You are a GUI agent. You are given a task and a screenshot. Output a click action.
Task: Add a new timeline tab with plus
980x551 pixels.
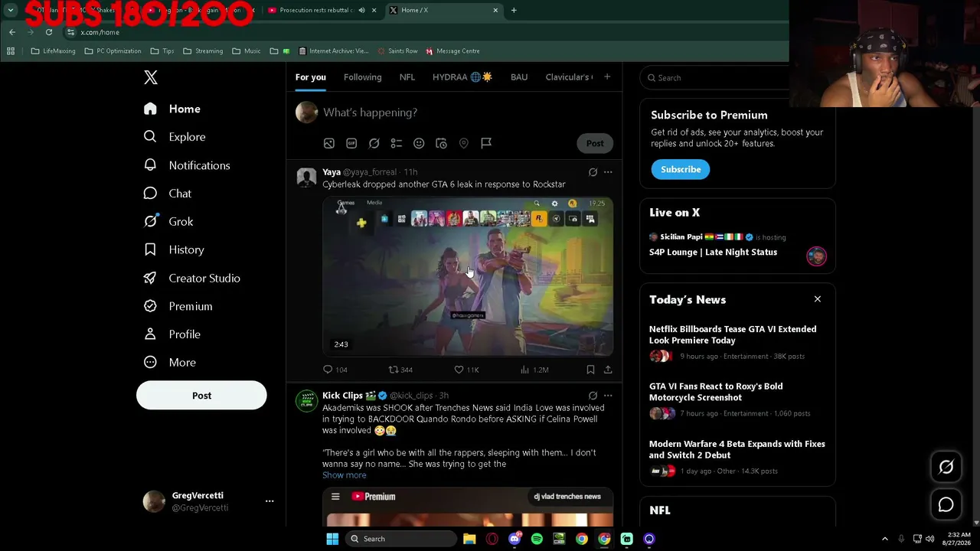[x=607, y=77]
